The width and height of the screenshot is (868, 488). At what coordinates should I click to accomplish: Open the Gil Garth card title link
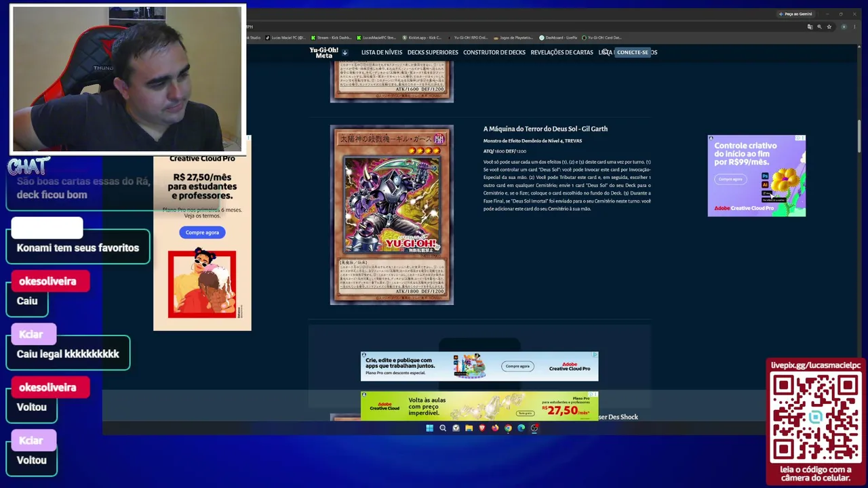(x=545, y=129)
